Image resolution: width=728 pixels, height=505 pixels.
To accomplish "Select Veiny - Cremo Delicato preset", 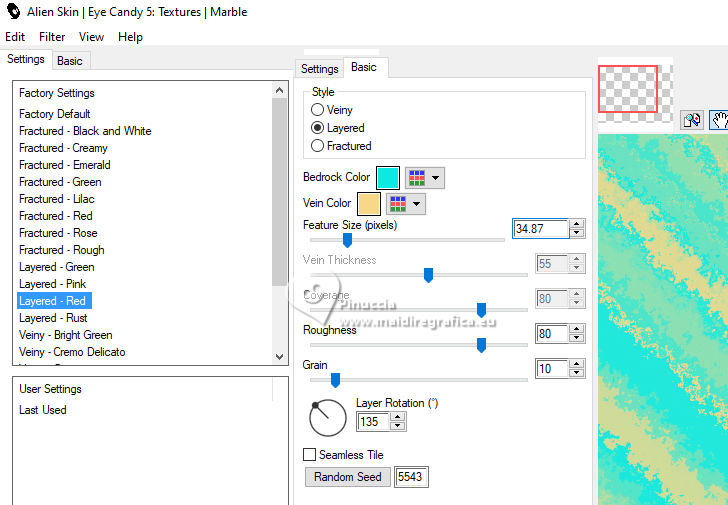I will (72, 352).
